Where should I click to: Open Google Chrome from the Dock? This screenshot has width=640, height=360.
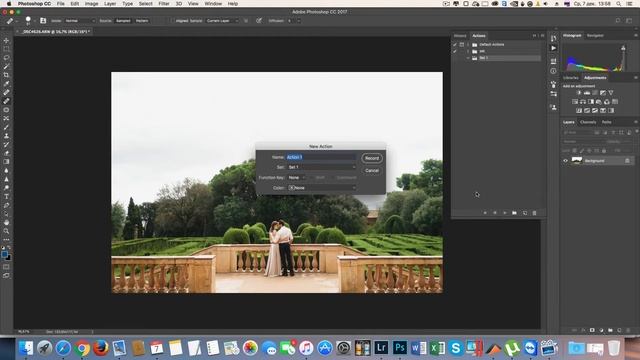[x=82, y=348]
